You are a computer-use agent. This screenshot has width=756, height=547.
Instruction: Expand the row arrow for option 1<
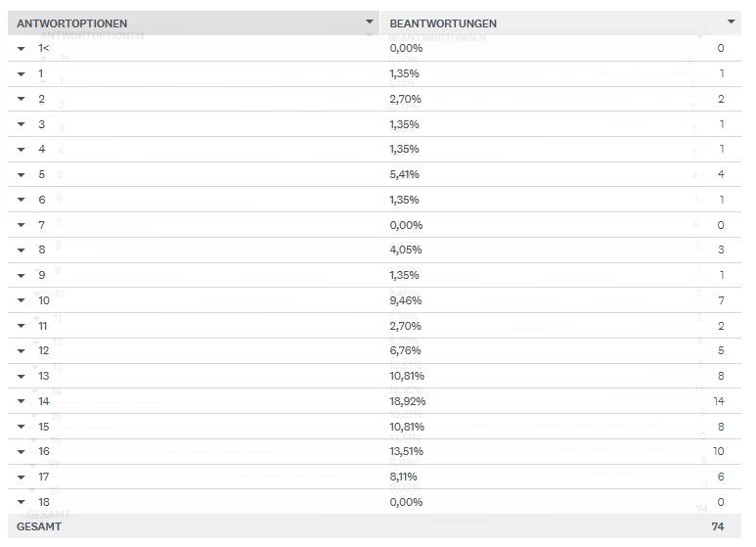22,48
